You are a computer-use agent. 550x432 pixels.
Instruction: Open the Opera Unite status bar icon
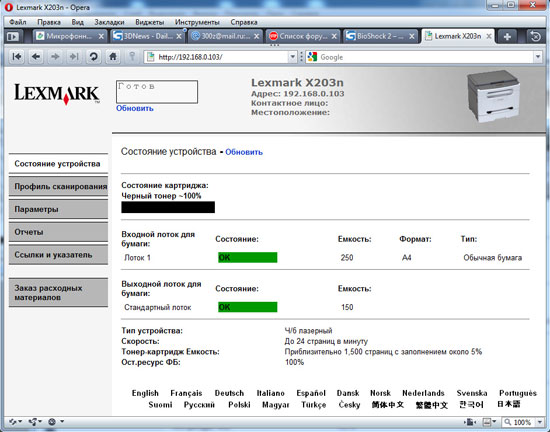[x=35, y=422]
